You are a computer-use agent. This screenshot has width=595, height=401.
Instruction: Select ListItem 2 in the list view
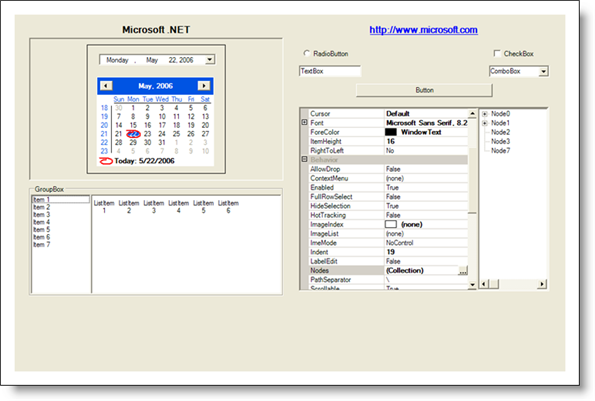click(x=129, y=207)
